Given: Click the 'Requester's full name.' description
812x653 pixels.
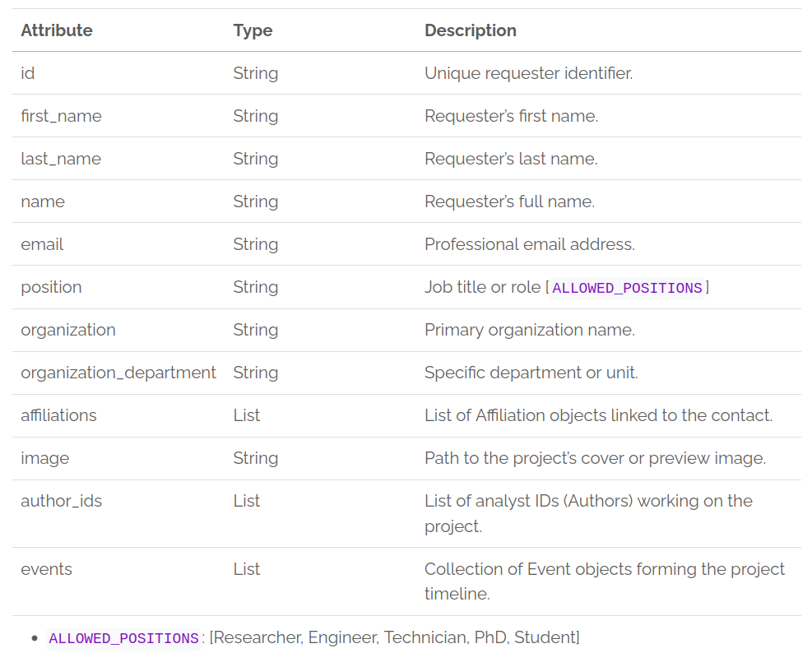Looking at the screenshot, I should click(x=509, y=201).
